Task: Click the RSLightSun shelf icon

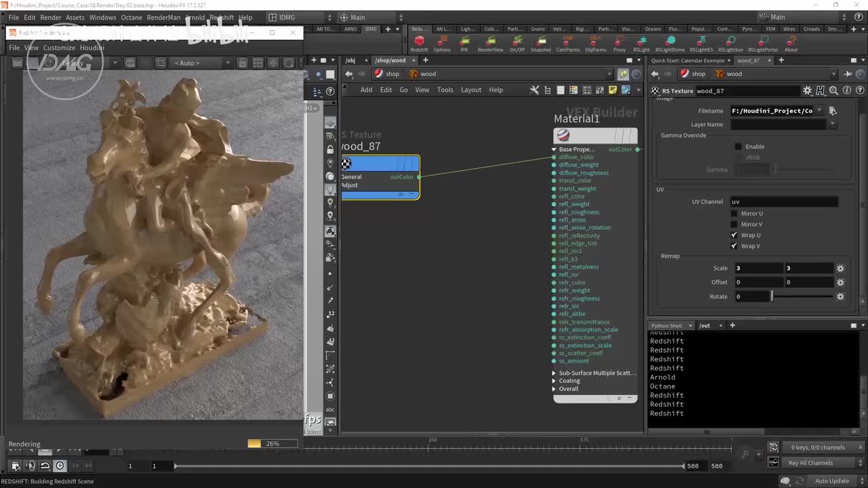Action: pyautogui.click(x=730, y=42)
